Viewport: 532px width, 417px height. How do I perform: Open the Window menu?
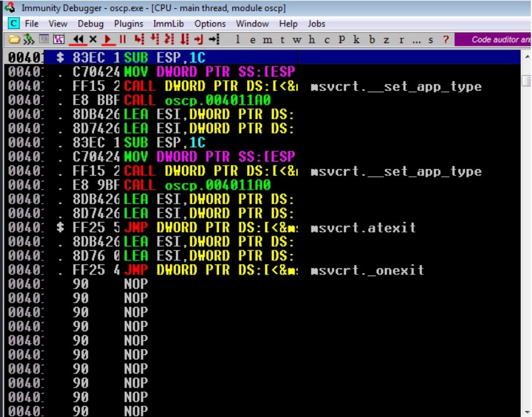(x=252, y=24)
